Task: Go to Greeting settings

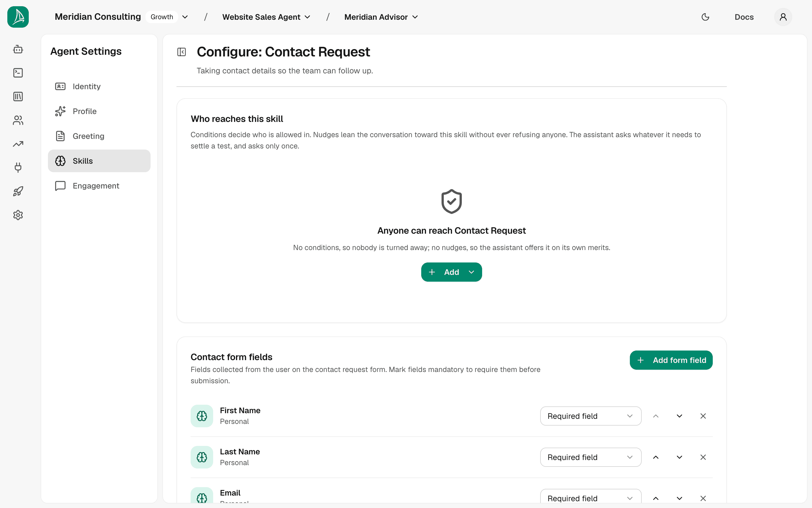Action: tap(99, 136)
